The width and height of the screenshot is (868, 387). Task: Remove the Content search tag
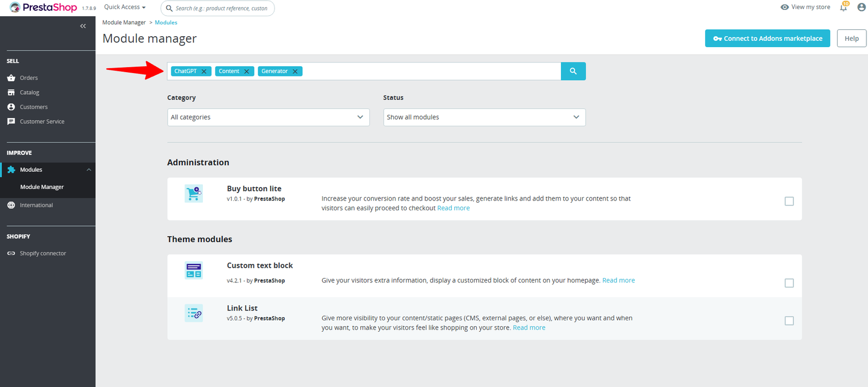246,72
